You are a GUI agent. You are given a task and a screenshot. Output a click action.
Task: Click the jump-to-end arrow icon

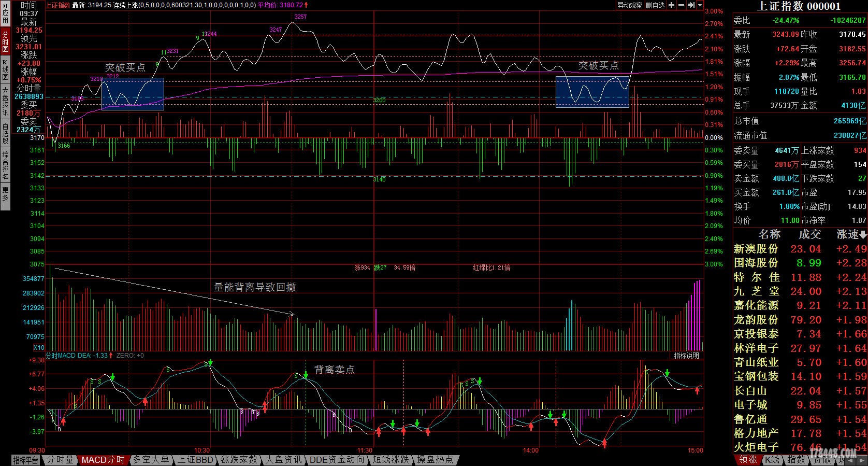pyautogui.click(x=691, y=5)
